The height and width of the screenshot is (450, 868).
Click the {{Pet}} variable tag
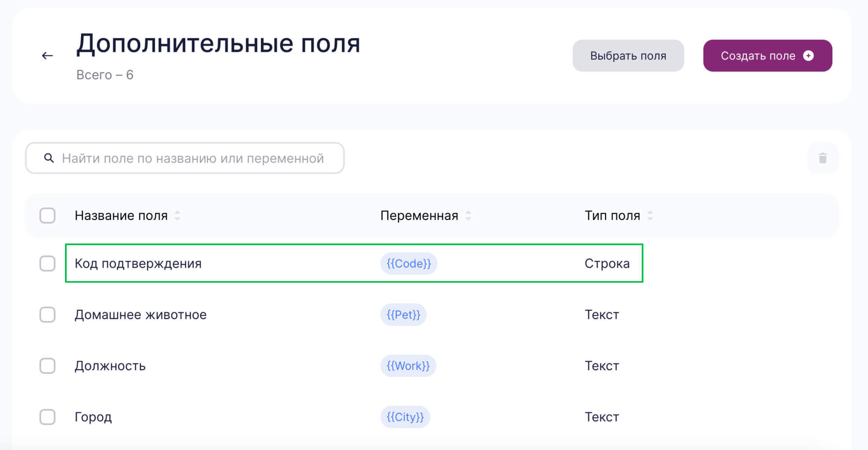pos(403,314)
